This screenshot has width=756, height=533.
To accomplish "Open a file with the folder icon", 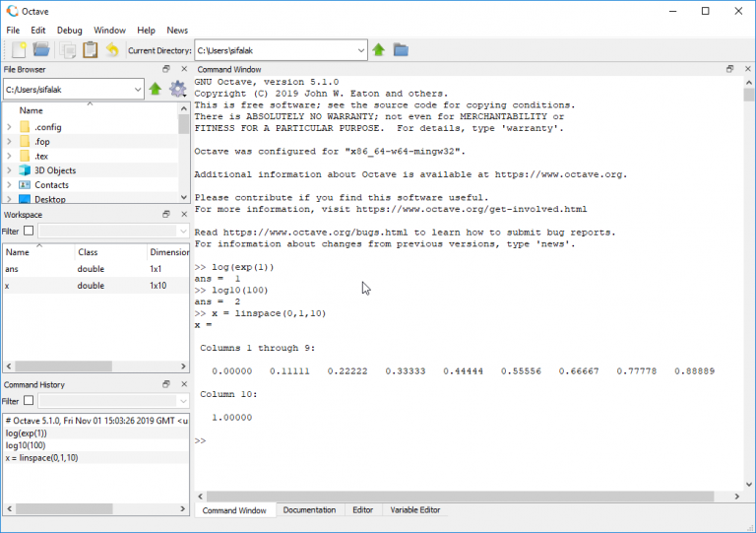I will (x=41, y=49).
